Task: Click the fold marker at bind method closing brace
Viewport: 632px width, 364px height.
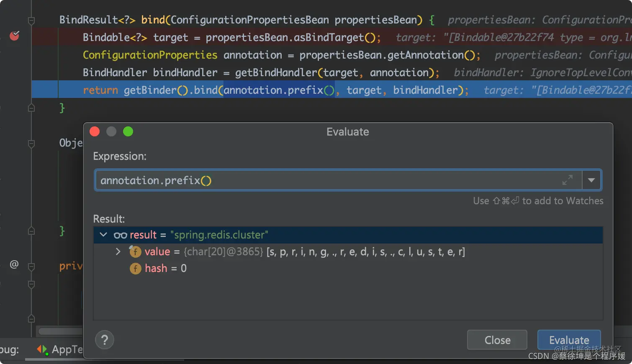Action: point(31,108)
